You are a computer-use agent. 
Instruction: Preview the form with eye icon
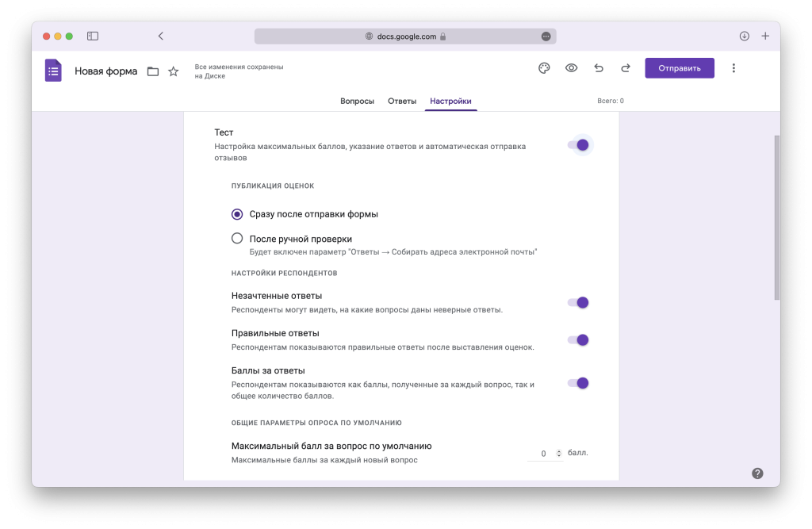[571, 68]
